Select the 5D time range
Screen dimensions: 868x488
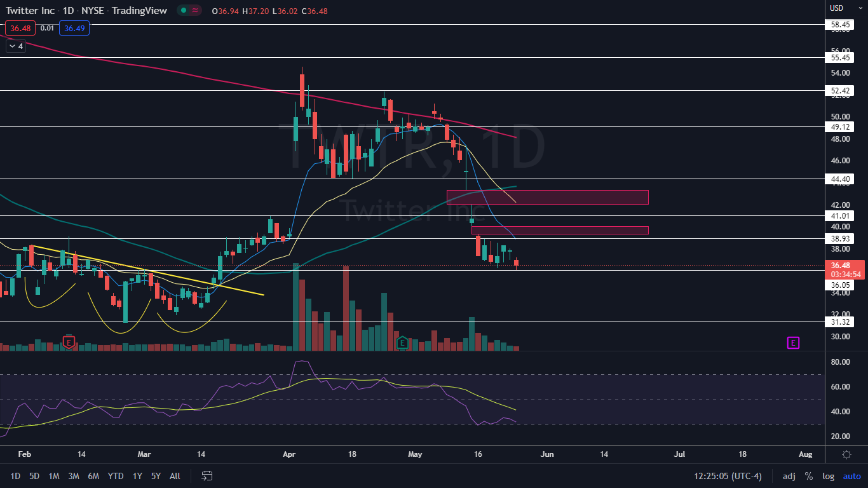[x=34, y=476]
